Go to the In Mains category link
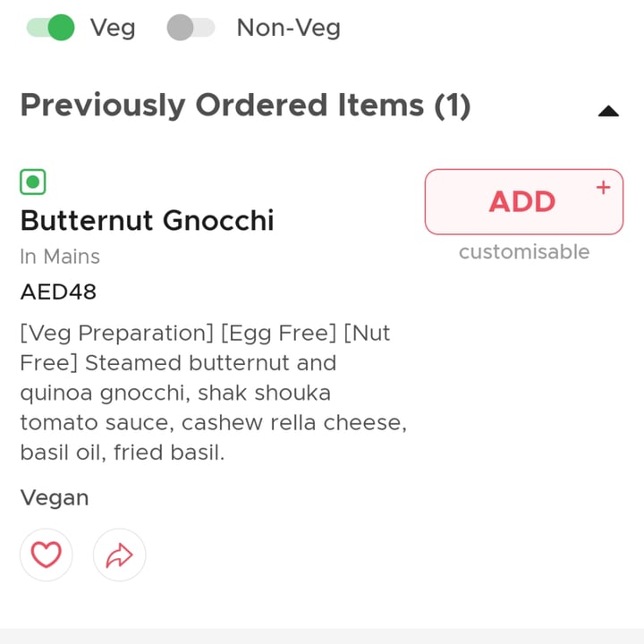Image resolution: width=644 pixels, height=644 pixels. click(x=60, y=257)
